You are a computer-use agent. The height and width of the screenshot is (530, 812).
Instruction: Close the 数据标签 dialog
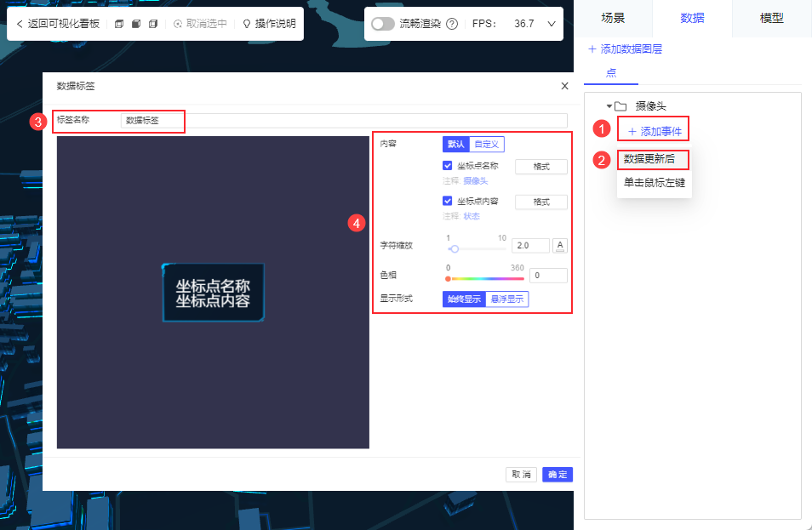coord(564,86)
